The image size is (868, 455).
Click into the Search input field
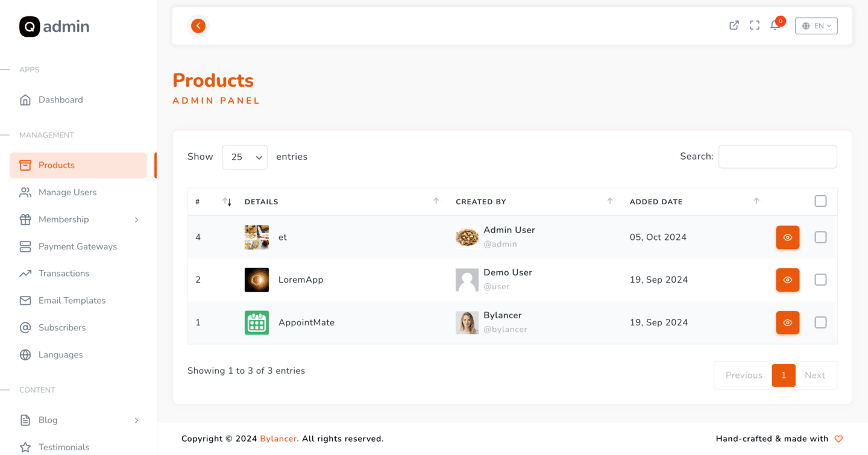click(x=778, y=157)
